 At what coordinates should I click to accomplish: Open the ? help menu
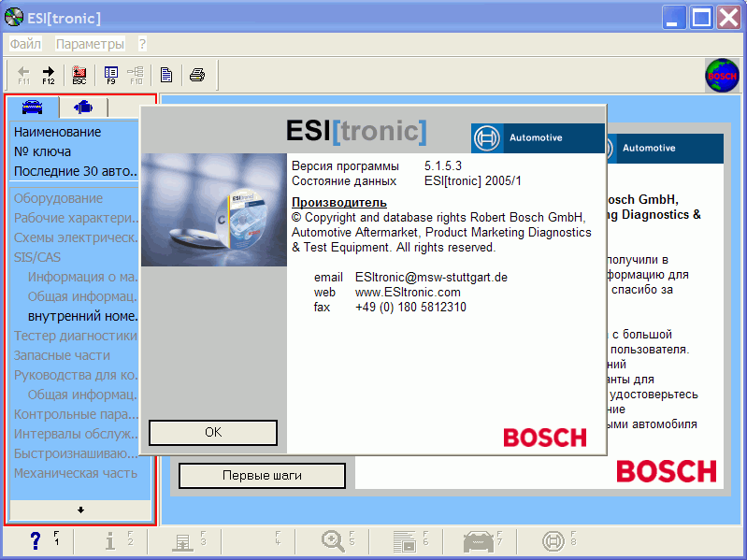pos(142,44)
